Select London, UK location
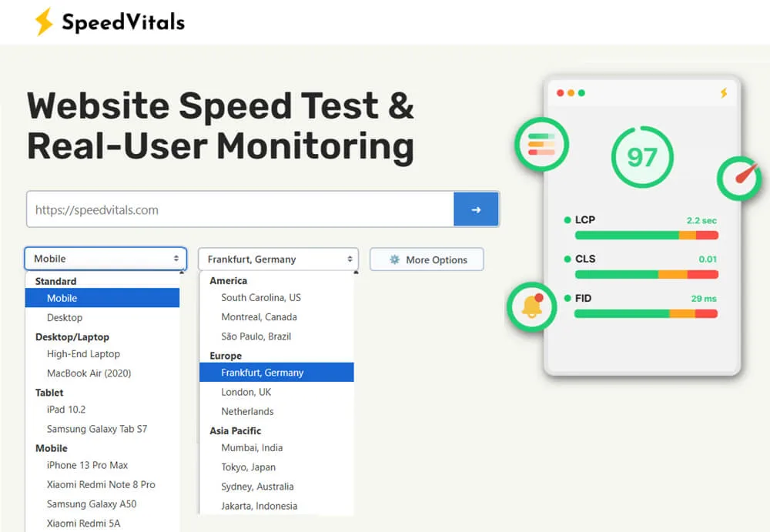Viewport: 770px width, 532px height. point(276,392)
